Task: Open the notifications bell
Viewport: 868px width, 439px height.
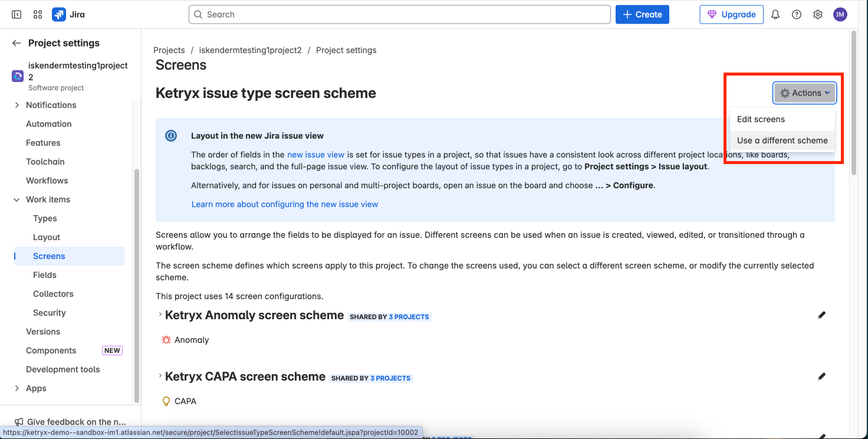Action: pyautogui.click(x=775, y=14)
